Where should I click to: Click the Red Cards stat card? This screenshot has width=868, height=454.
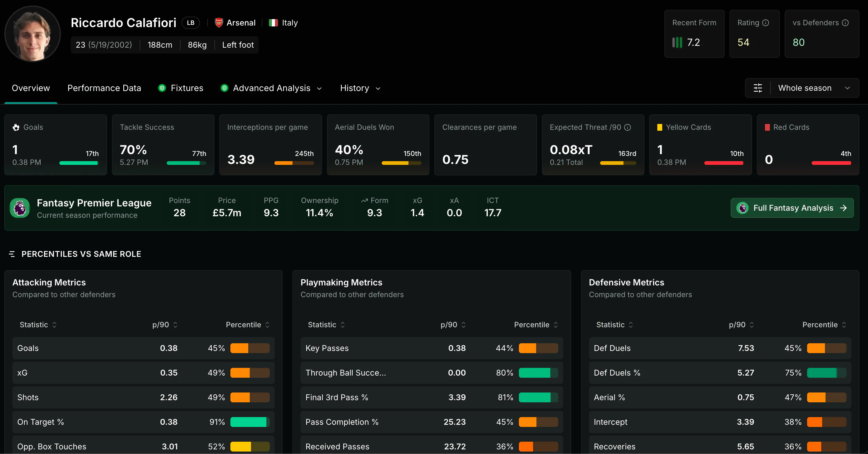(808, 145)
